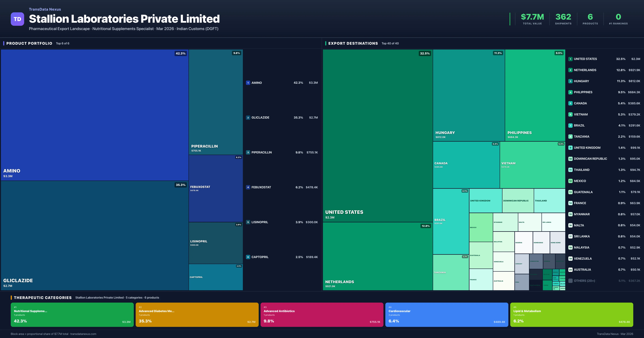Click the GLICLAZIDE rank 2 badge
This screenshot has width=644, height=338.
248,117
